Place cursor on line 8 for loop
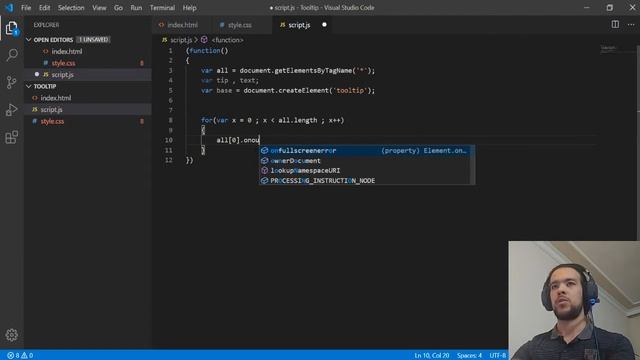Screen dimensions: 640x360 [x=272, y=120]
